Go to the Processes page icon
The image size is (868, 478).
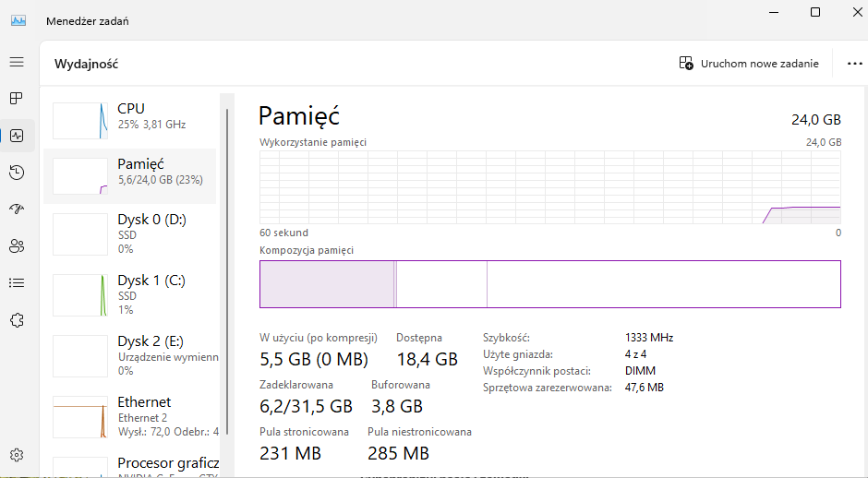coord(17,99)
